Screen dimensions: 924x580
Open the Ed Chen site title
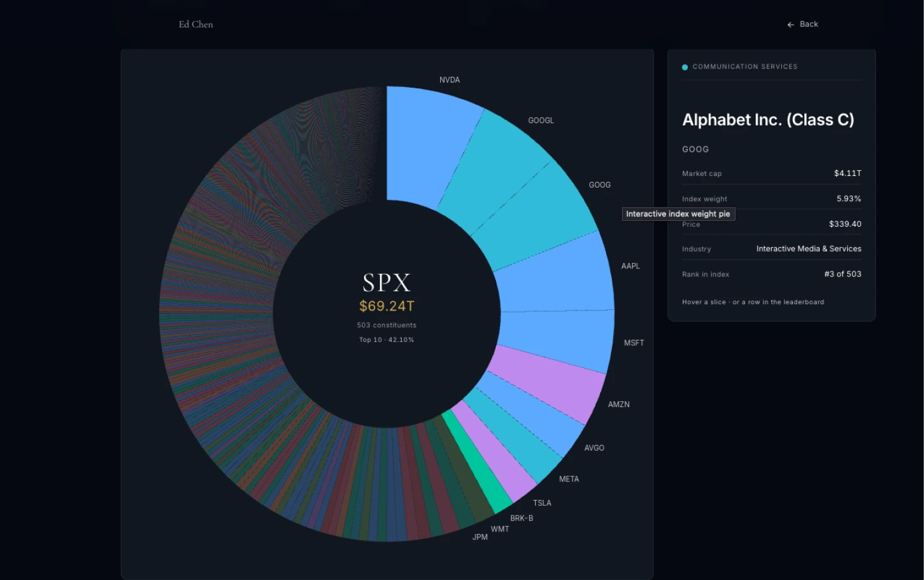(x=196, y=24)
